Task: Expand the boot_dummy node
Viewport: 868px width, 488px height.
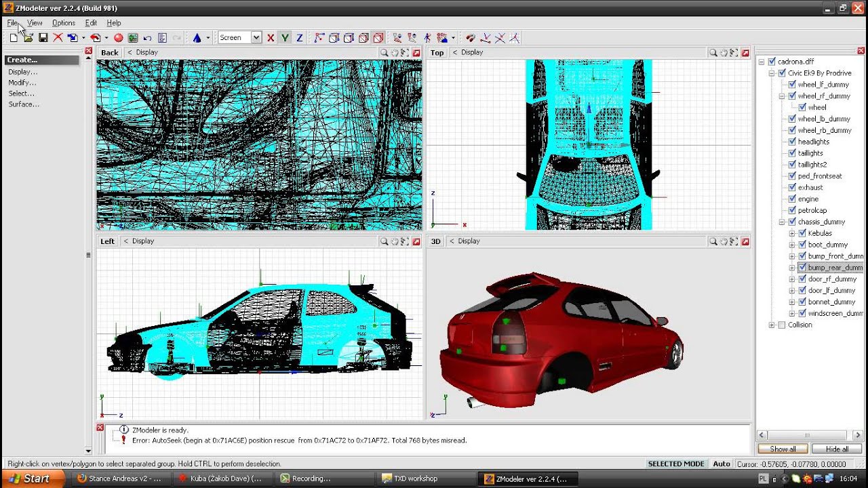Action: click(x=792, y=245)
